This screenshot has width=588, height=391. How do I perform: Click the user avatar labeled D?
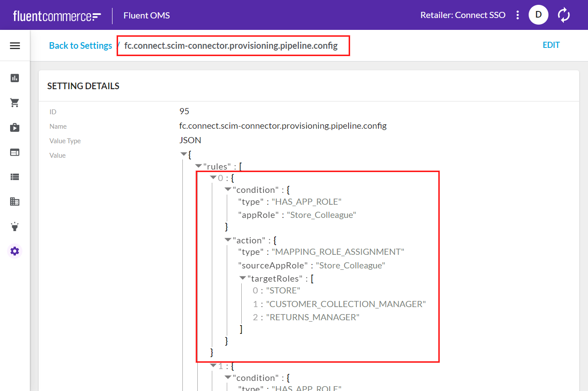[538, 14]
